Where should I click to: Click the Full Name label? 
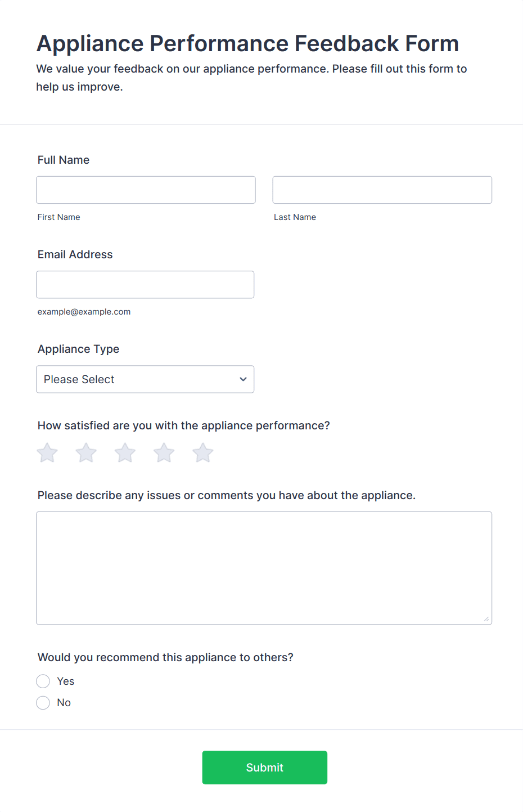click(64, 160)
